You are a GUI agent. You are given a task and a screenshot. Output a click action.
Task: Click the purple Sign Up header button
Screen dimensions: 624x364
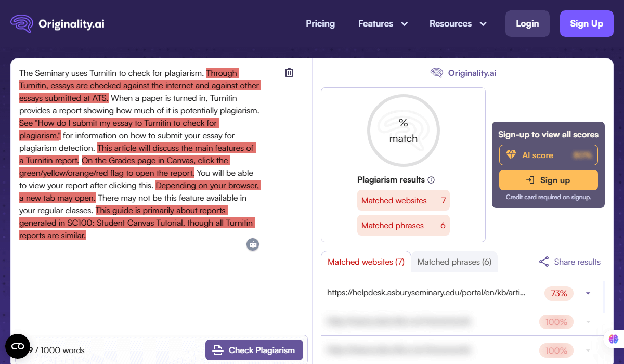coord(587,23)
